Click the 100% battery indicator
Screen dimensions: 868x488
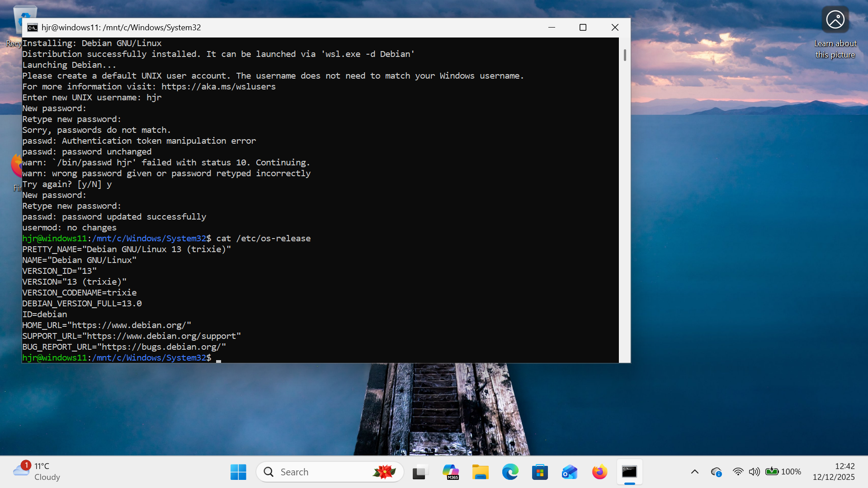pyautogui.click(x=783, y=472)
